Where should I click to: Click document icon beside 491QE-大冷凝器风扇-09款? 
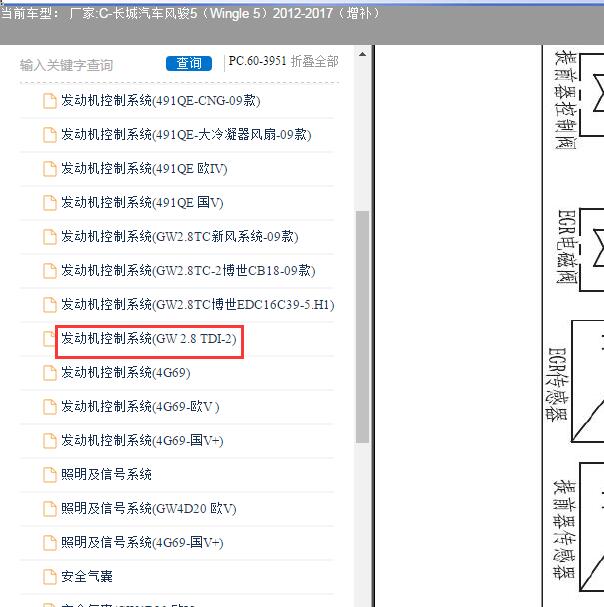click(x=50, y=135)
